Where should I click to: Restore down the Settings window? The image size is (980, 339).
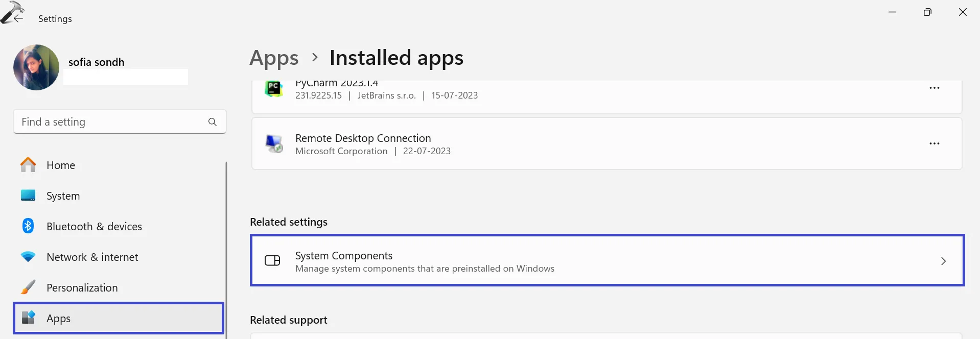click(x=927, y=12)
